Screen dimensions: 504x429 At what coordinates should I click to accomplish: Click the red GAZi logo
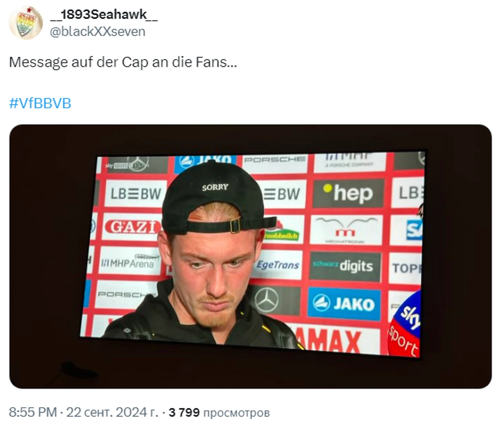click(132, 227)
